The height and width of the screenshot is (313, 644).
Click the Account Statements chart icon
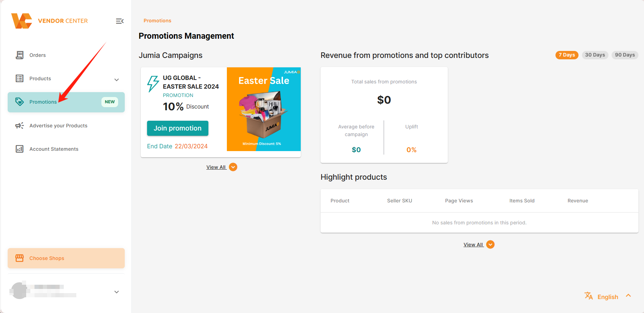(x=20, y=149)
